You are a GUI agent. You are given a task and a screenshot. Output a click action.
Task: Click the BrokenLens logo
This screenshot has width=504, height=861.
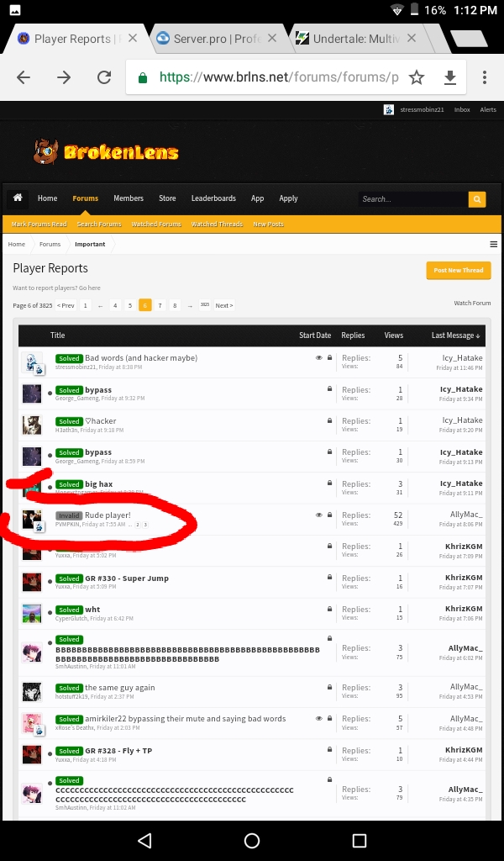pyautogui.click(x=106, y=151)
